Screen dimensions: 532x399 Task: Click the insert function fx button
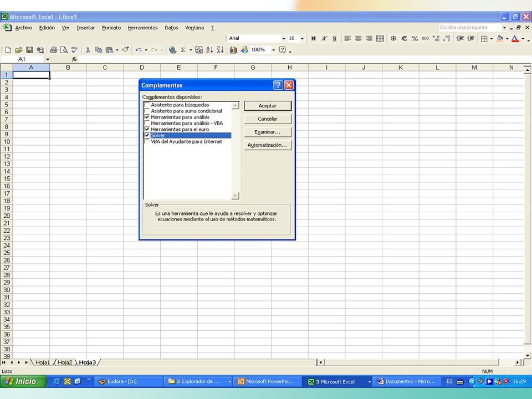(x=74, y=59)
